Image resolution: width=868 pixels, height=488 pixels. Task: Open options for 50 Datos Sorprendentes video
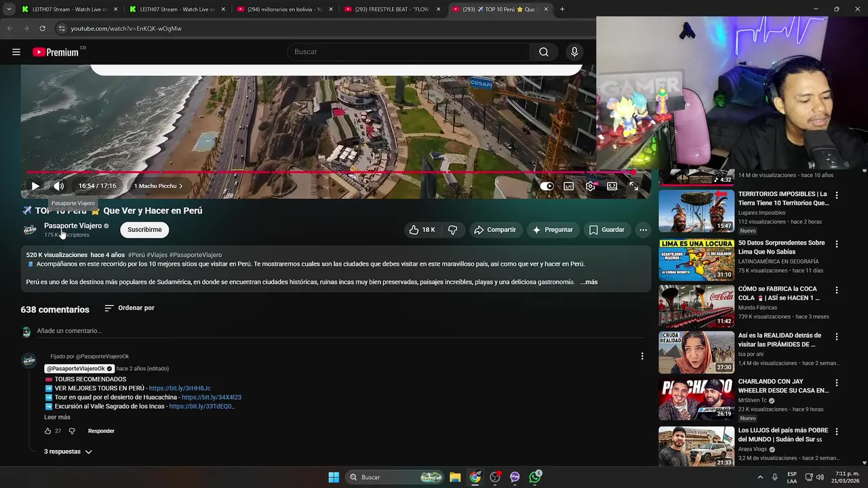click(x=836, y=244)
